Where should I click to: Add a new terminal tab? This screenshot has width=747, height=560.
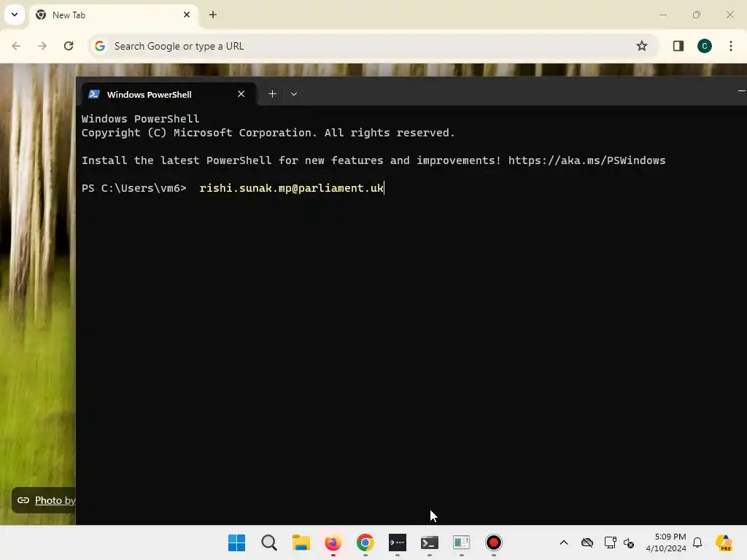coord(273,94)
